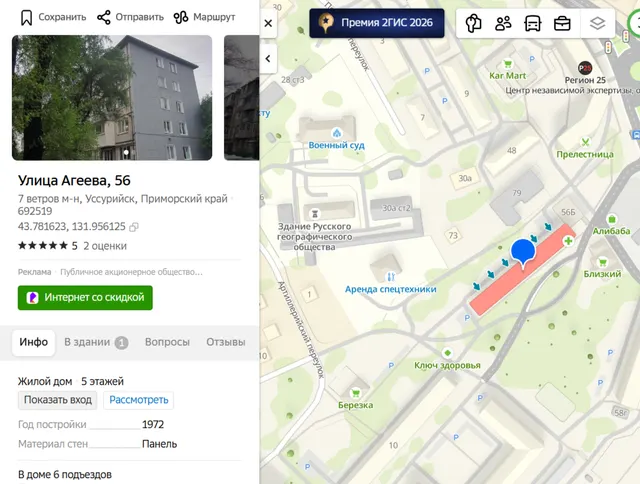Viewport: 640px width, 484px height.
Task: Click the blue location pin on map
Action: (523, 253)
